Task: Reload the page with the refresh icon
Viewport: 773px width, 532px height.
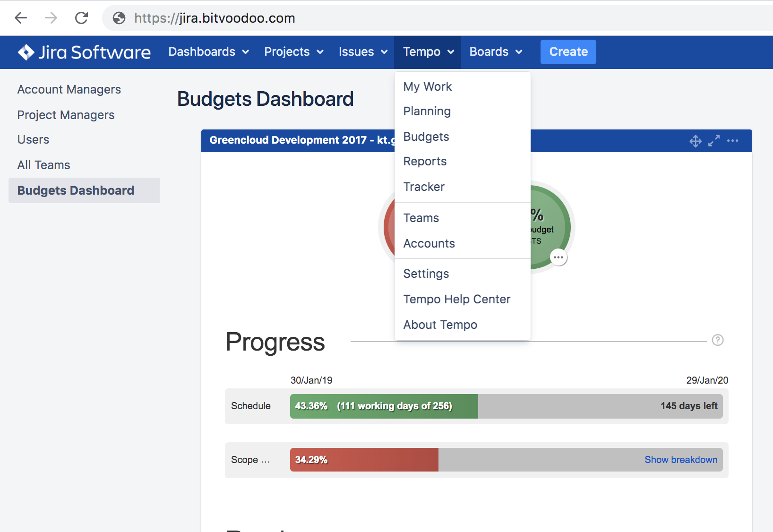Action: pyautogui.click(x=82, y=18)
